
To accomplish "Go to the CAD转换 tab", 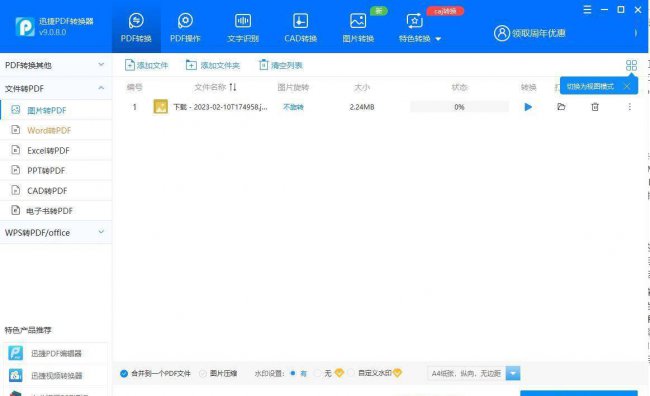I will pyautogui.click(x=301, y=27).
